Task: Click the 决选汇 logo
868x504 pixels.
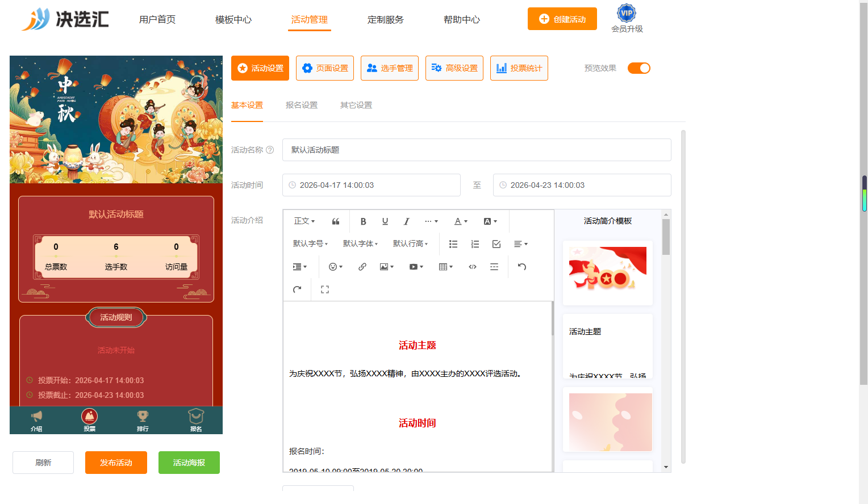Action: click(65, 19)
